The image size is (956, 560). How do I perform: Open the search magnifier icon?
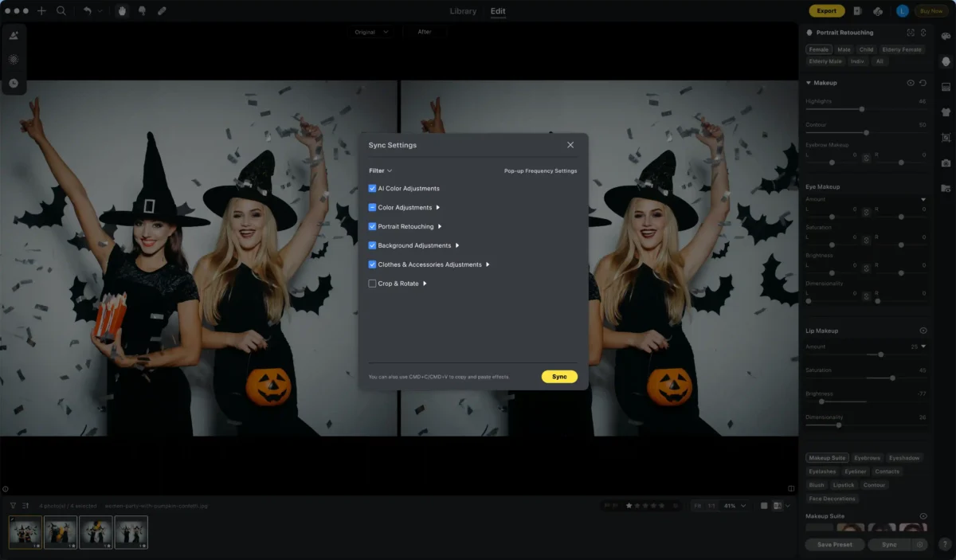click(x=61, y=11)
